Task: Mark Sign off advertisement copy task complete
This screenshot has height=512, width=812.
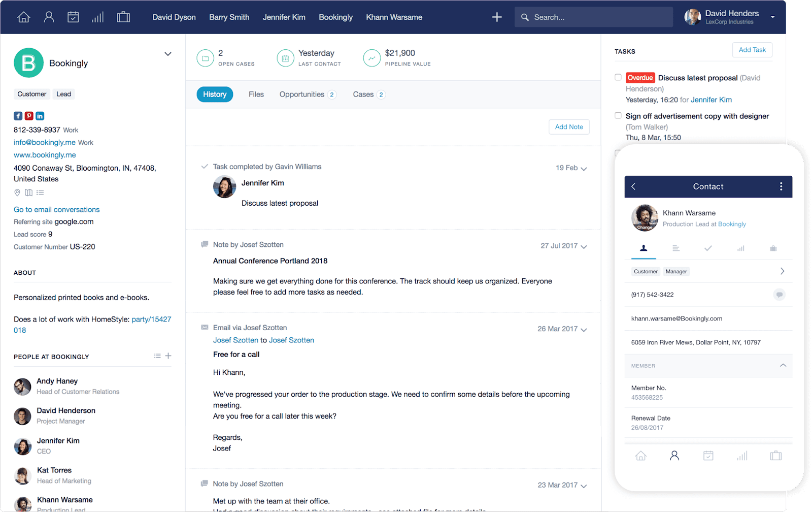Action: 618,115
